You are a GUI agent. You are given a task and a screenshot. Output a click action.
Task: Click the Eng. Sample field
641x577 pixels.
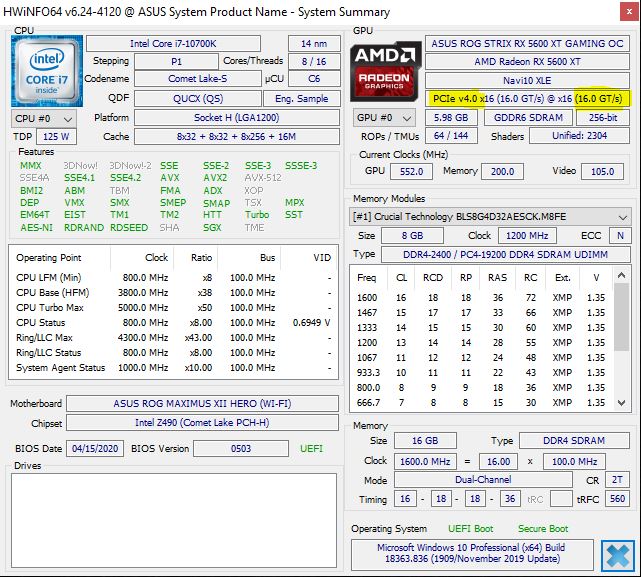[302, 99]
